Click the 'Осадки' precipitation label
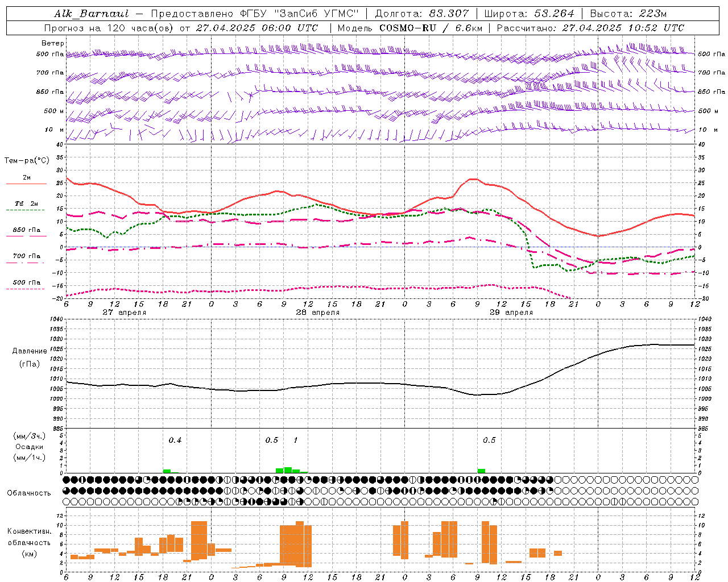 [x=29, y=447]
